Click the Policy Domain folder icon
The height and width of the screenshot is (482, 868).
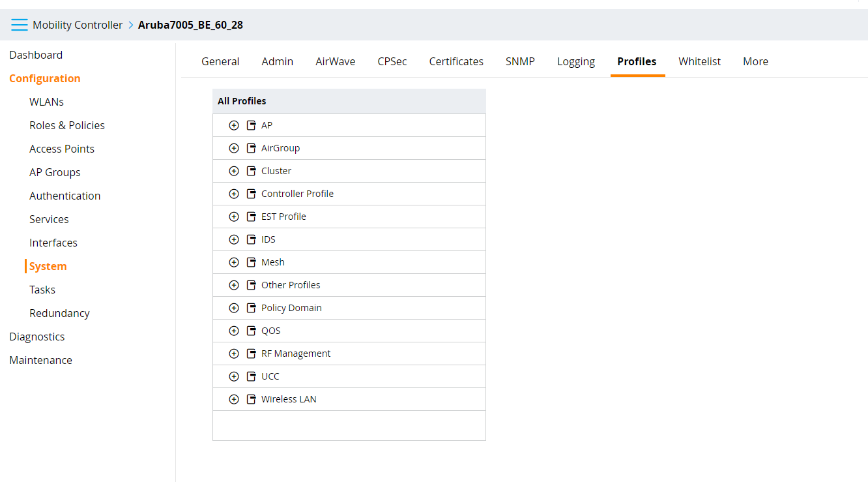click(252, 308)
